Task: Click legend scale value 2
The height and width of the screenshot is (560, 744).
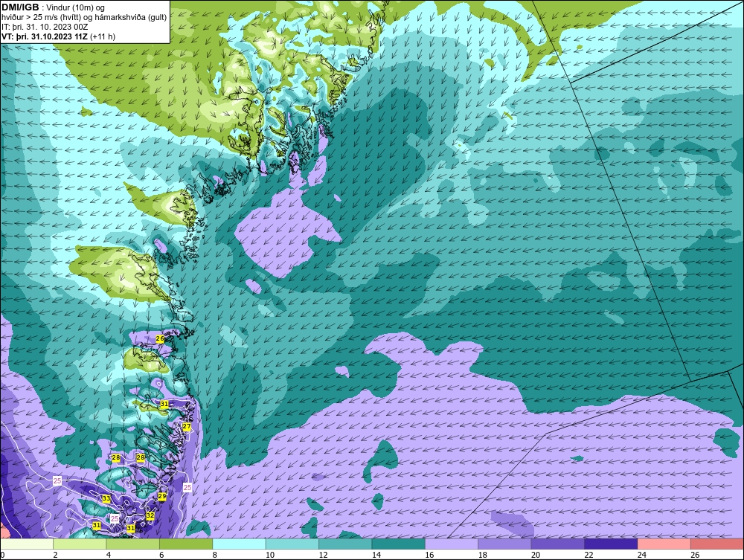Action: point(56,555)
